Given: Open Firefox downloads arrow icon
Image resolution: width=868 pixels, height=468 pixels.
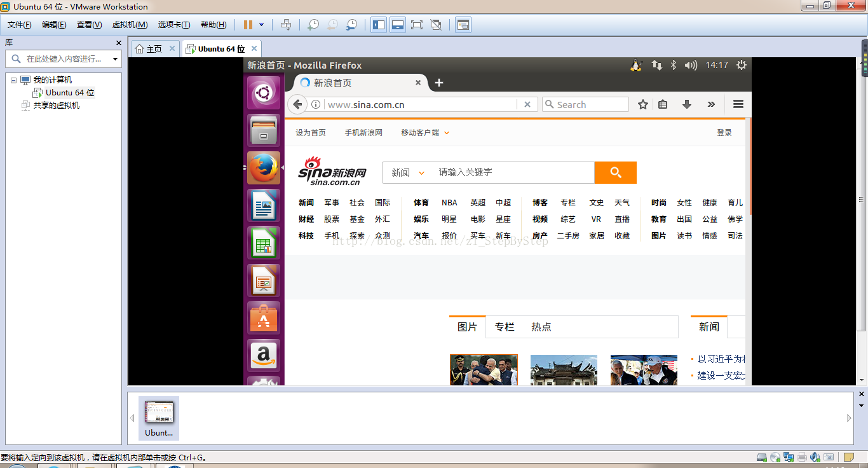Looking at the screenshot, I should click(687, 104).
